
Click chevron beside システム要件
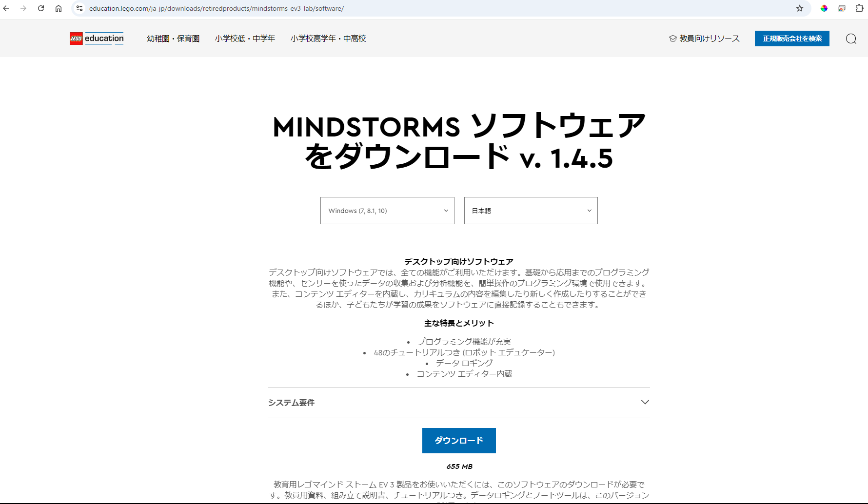pos(645,402)
